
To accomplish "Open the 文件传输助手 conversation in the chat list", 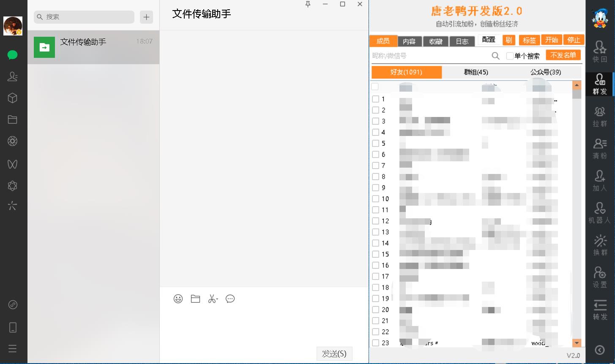I will (x=93, y=47).
